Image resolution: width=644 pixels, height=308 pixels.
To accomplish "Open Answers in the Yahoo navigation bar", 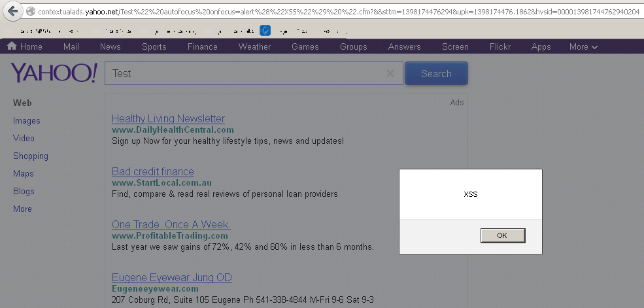I will (405, 47).
